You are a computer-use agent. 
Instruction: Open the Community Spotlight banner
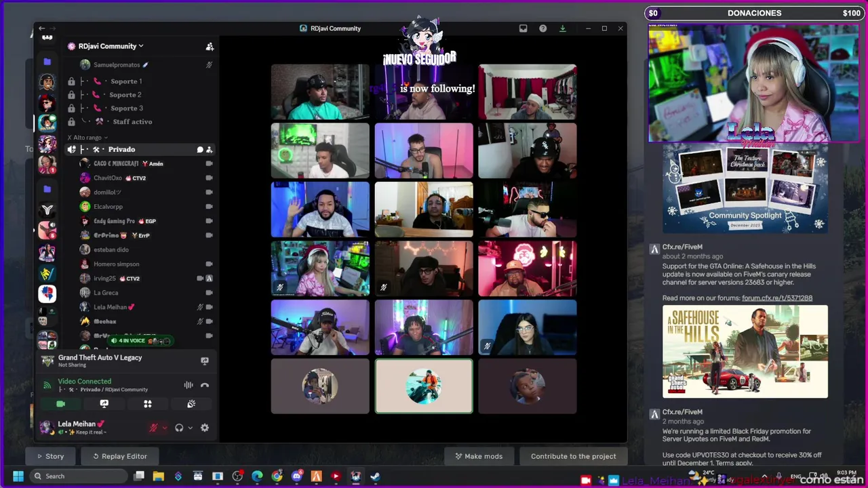pyautogui.click(x=745, y=189)
